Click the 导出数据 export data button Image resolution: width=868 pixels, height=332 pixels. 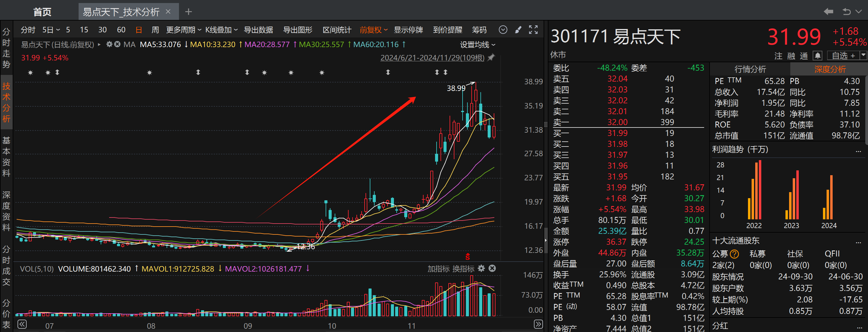click(x=258, y=30)
